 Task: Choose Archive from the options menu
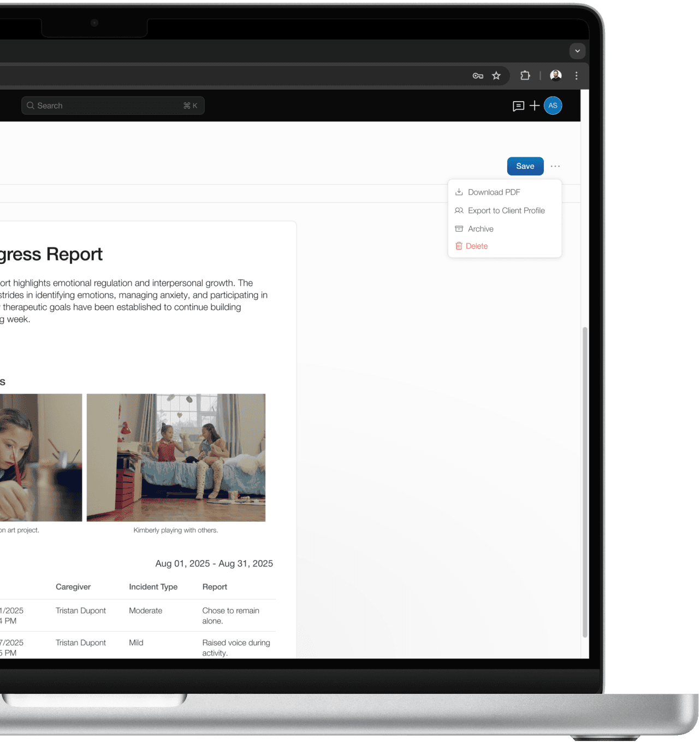(x=480, y=228)
